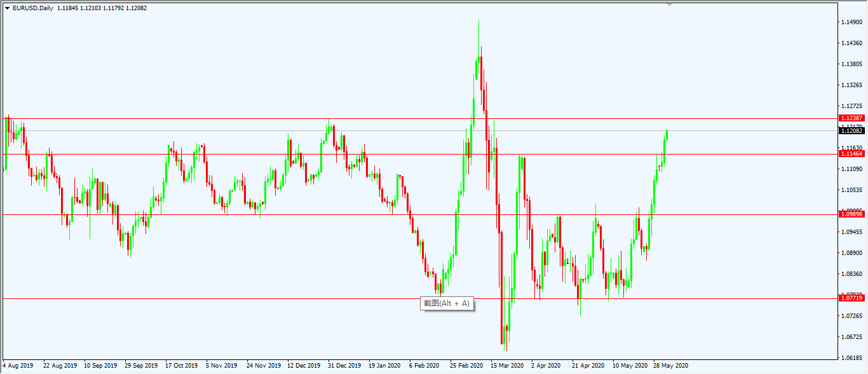Click the 1.06725 price scale label
The height and width of the screenshot is (374, 868).
851,337
